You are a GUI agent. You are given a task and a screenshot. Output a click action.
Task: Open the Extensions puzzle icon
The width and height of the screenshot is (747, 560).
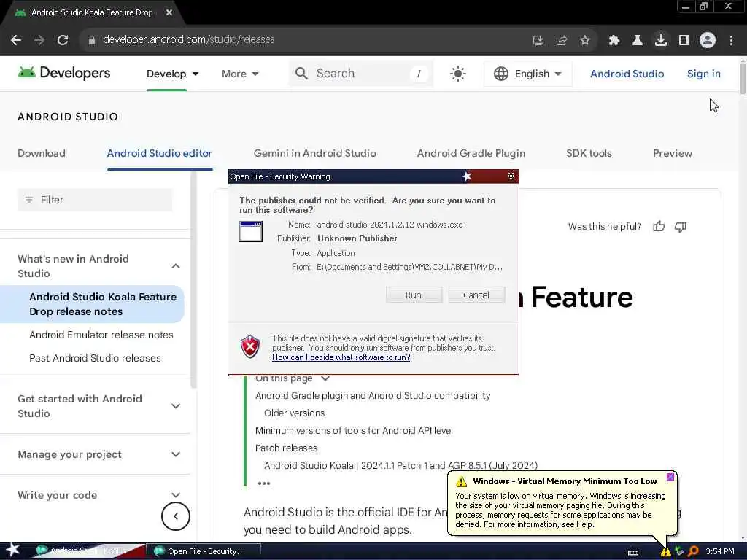(614, 41)
